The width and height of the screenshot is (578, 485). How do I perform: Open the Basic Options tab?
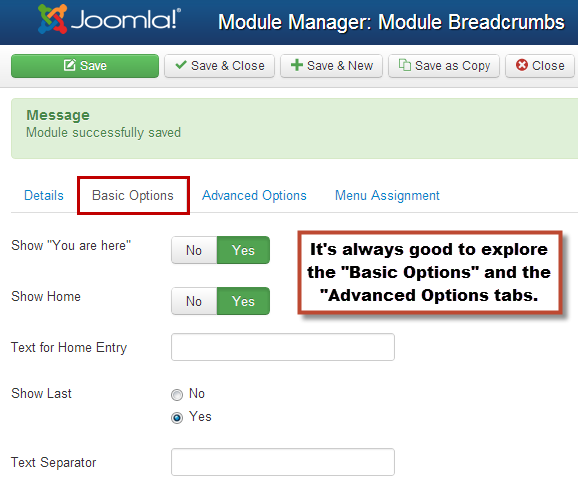tap(133, 195)
